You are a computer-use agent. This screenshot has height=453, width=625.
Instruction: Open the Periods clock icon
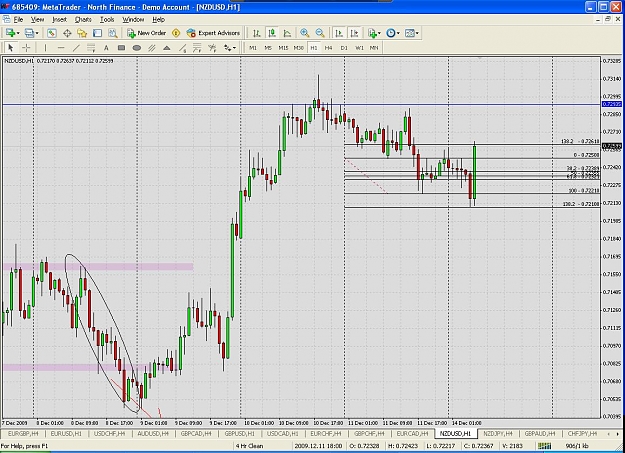point(391,33)
